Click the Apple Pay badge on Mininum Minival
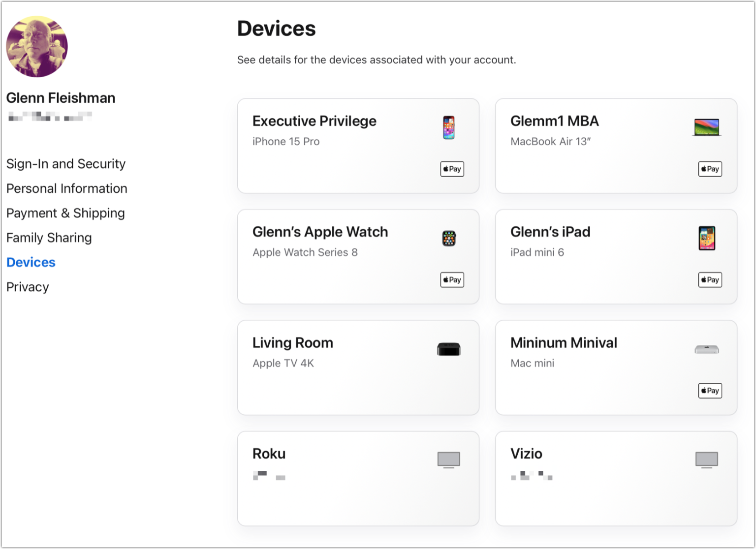756x549 pixels. click(x=709, y=390)
